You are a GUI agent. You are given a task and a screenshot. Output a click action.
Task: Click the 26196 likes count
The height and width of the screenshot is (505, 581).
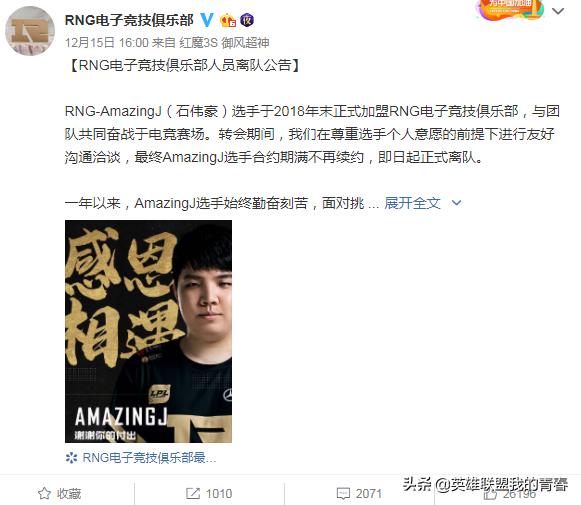coord(519,494)
